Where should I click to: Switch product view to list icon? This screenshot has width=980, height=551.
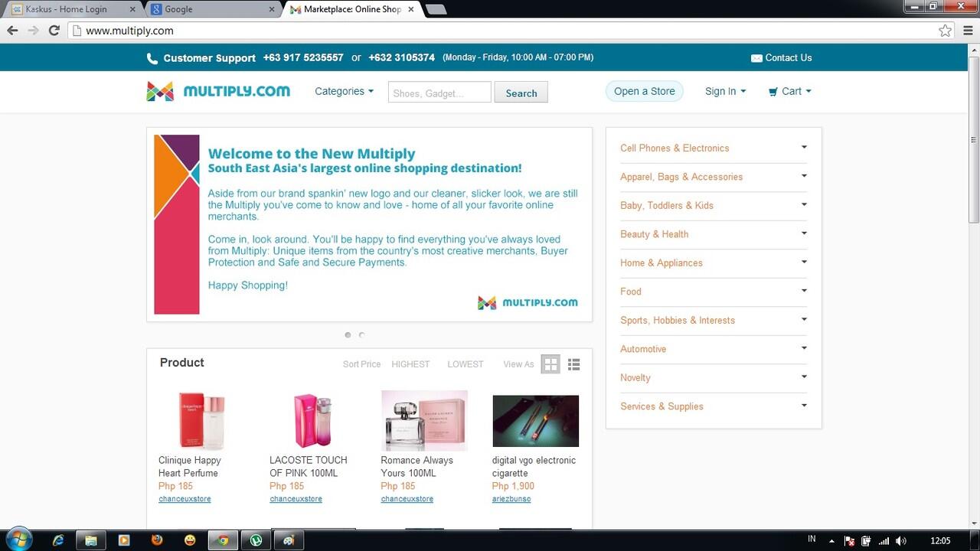pos(573,364)
